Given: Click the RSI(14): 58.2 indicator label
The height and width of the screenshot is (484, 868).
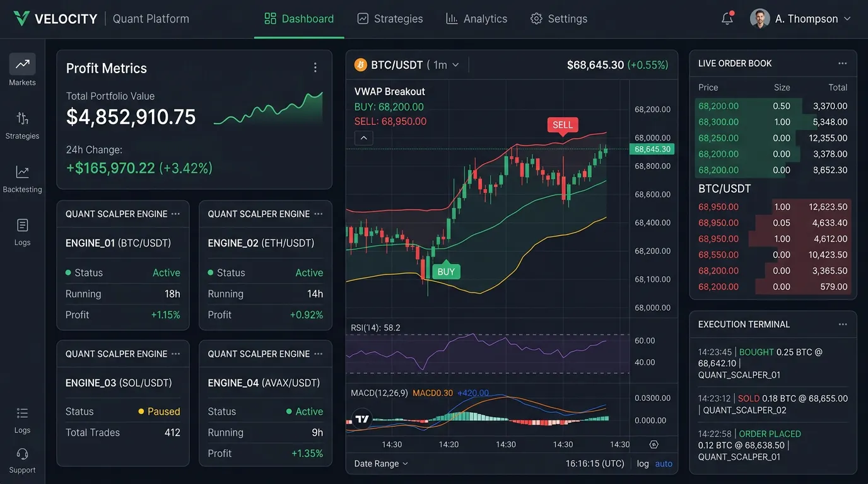Looking at the screenshot, I should (376, 328).
